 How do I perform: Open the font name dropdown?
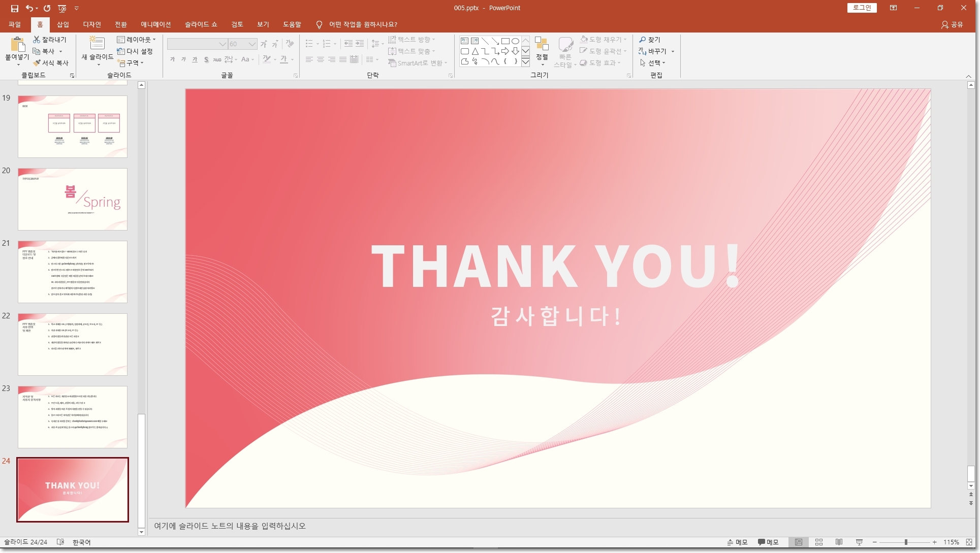click(223, 44)
